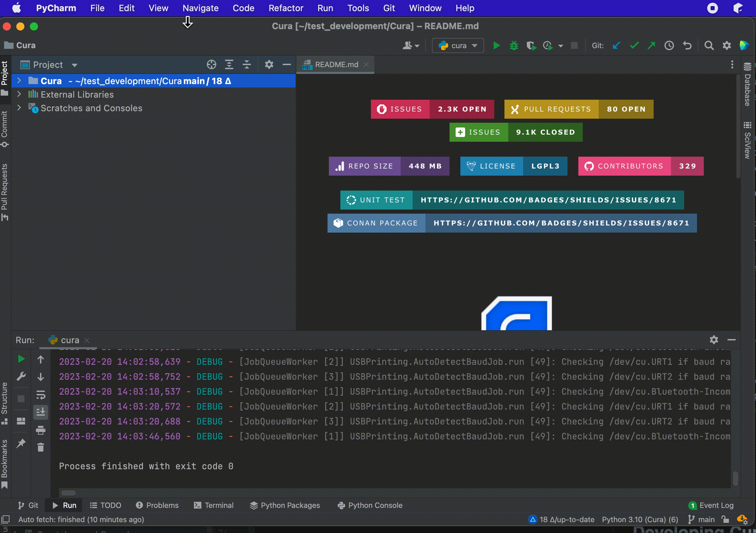This screenshot has height=533, width=756.
Task: Open Commit tool window from left sidebar
Action: point(4,130)
